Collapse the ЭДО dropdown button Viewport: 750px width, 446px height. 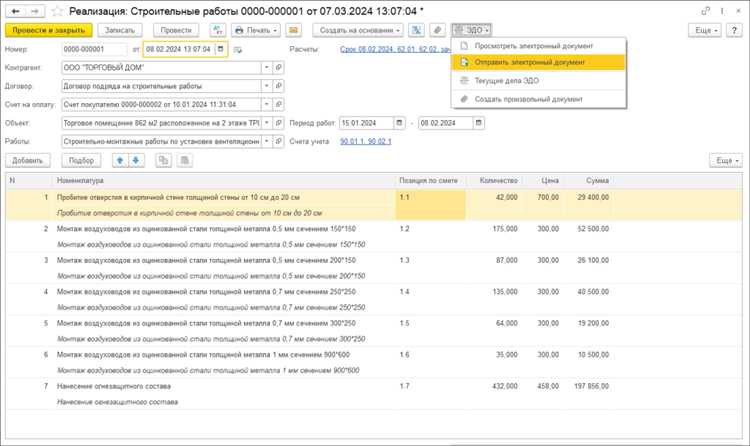click(x=472, y=30)
